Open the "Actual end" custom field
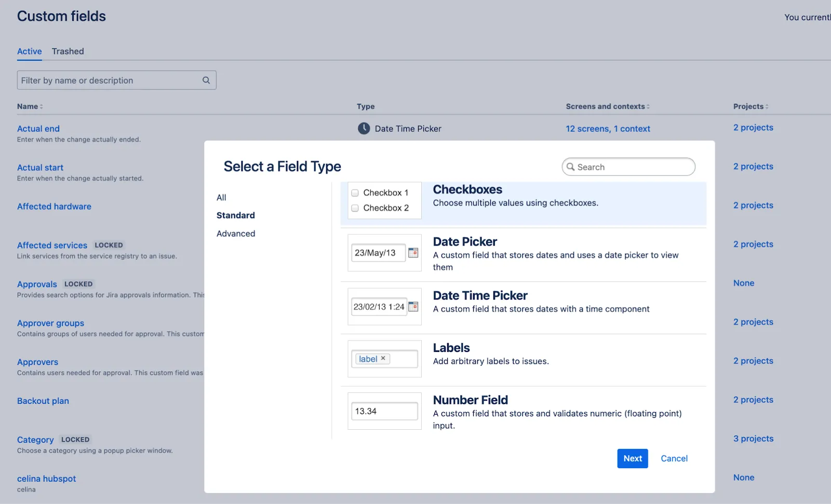831x504 pixels. [x=38, y=128]
